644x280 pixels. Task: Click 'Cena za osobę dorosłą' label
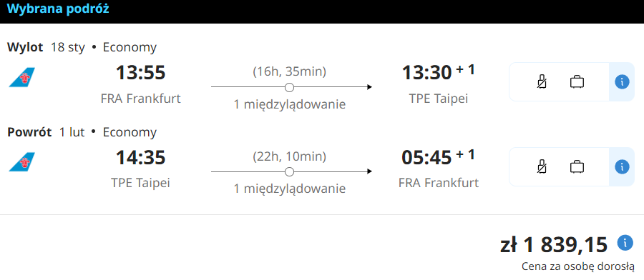point(578,266)
